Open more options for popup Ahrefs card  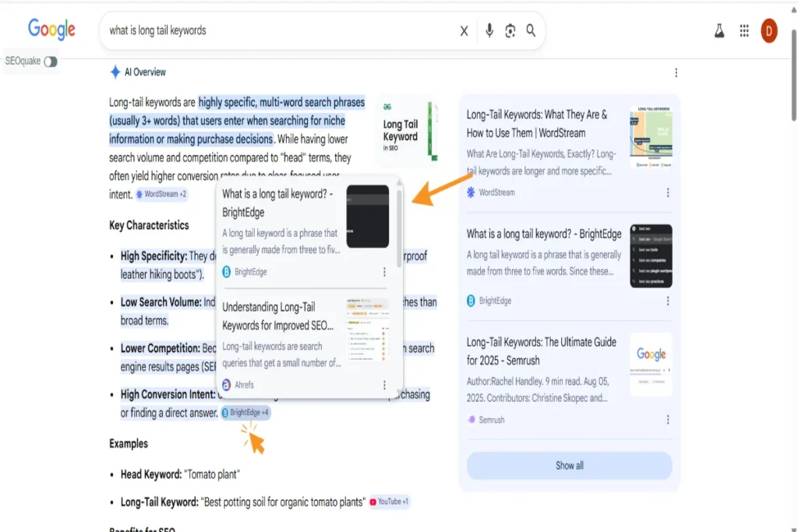click(384, 385)
